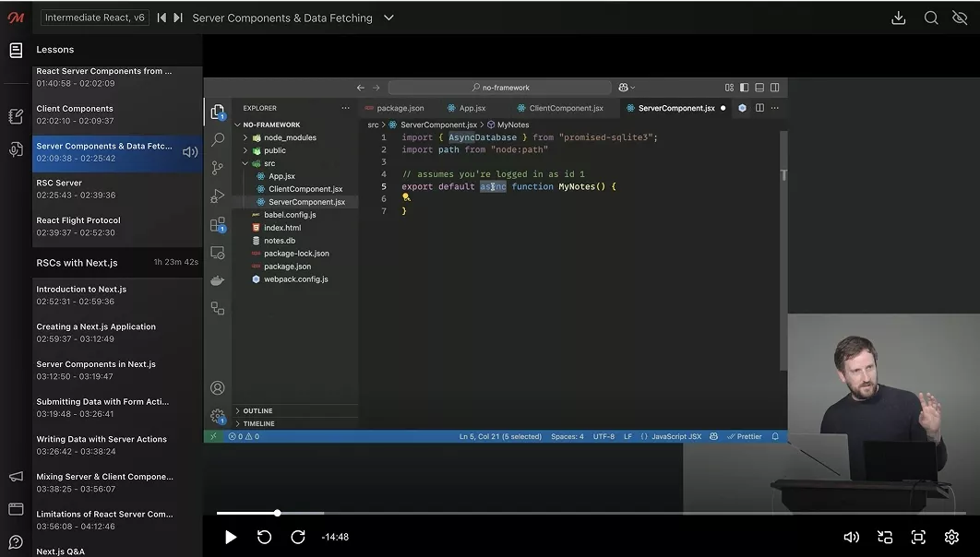Go back to the previous lesson

tap(161, 18)
